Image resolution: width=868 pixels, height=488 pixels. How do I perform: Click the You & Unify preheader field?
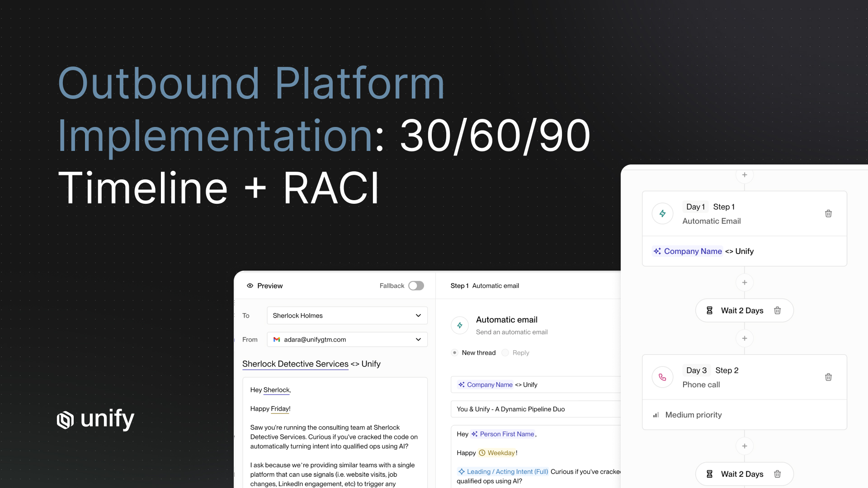(x=536, y=409)
